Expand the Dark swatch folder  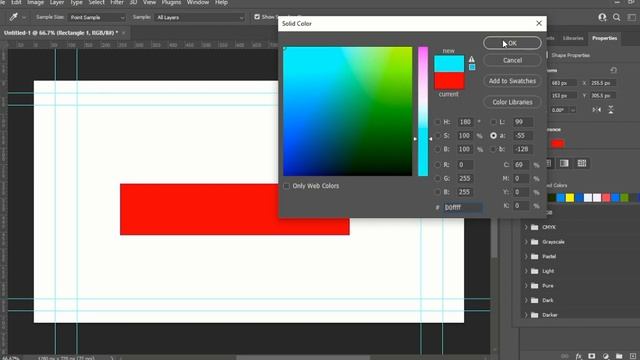[526, 300]
